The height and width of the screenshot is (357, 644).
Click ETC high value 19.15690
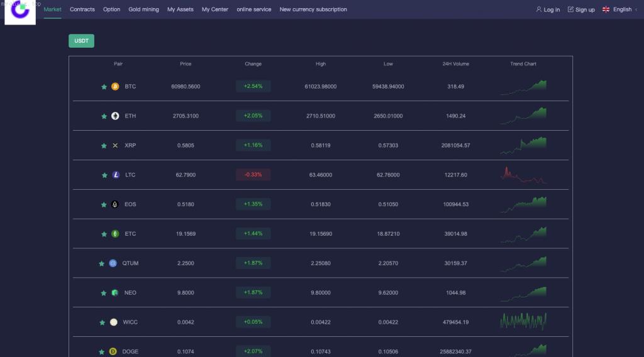coord(321,234)
